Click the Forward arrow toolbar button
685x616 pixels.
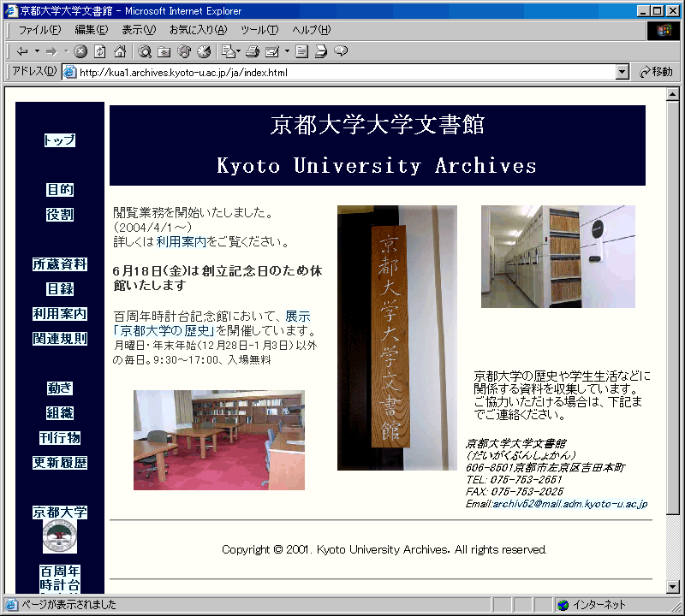pyautogui.click(x=51, y=51)
